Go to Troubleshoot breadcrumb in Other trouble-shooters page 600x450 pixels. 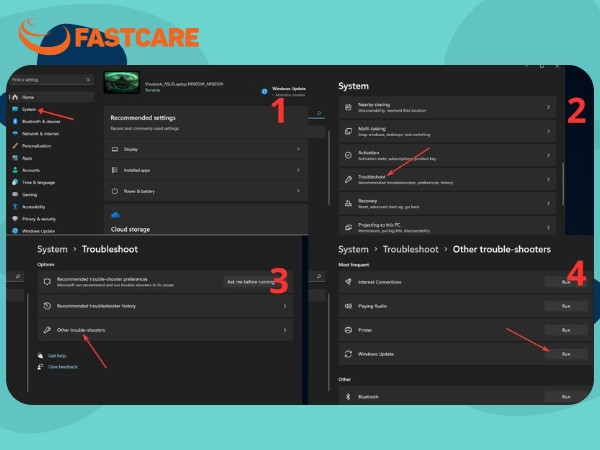point(411,249)
